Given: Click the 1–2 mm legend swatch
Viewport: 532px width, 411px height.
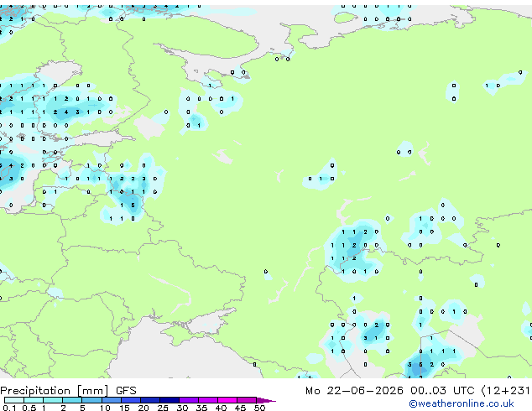Looking at the screenshot, I should tap(53, 400).
